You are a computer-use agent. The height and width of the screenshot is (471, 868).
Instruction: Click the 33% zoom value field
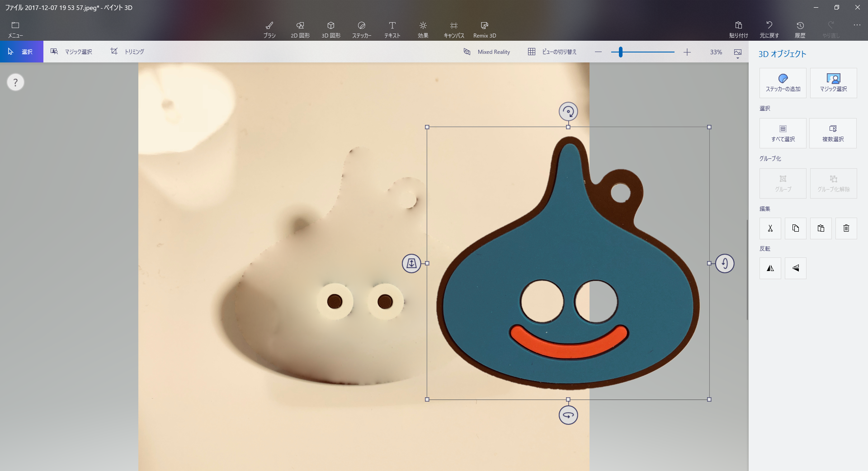(716, 52)
